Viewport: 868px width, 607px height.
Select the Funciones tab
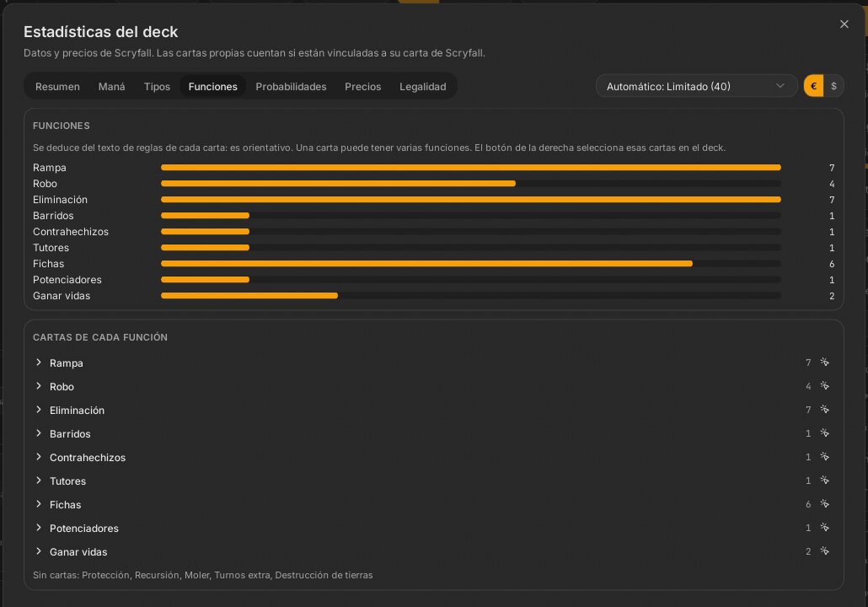click(212, 86)
